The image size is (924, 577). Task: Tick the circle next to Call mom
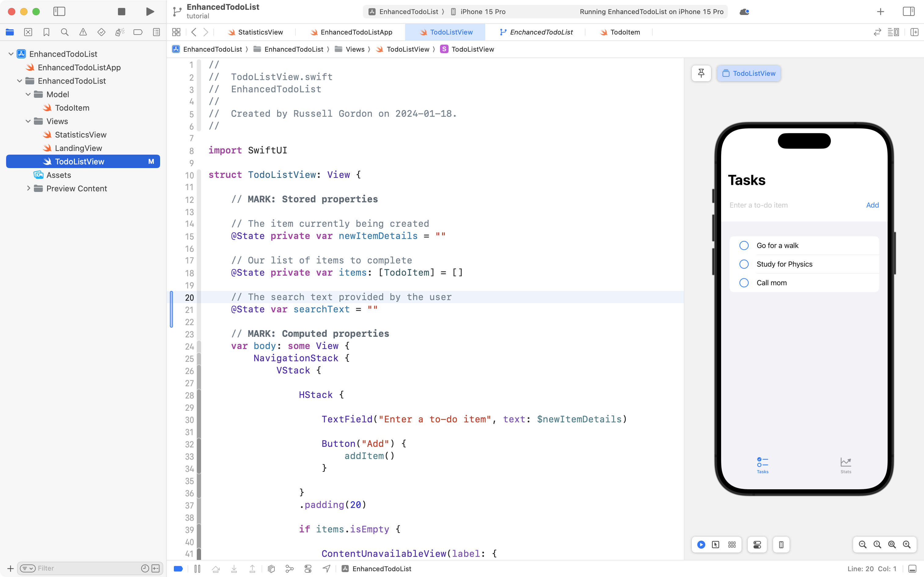click(744, 282)
